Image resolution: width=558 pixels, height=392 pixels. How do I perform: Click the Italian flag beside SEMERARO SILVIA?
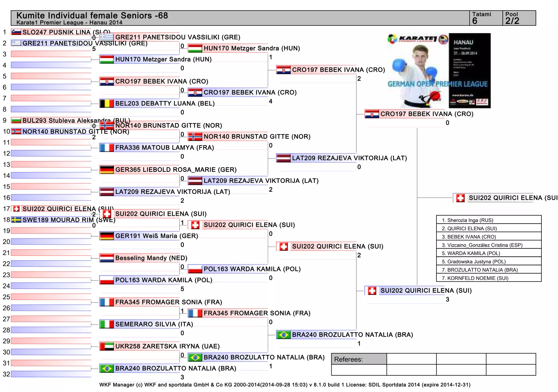tap(107, 324)
